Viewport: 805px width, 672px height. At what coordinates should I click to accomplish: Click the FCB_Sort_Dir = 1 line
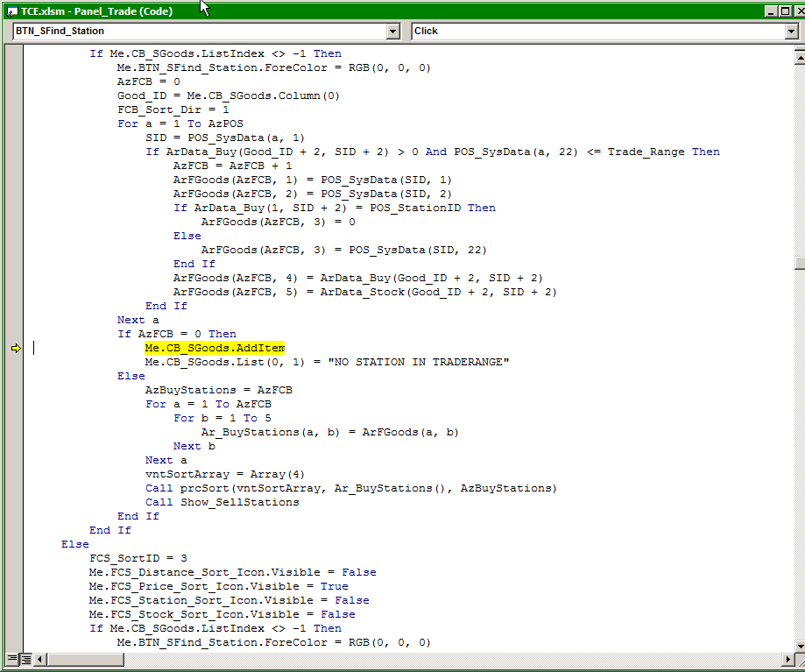[x=173, y=110]
